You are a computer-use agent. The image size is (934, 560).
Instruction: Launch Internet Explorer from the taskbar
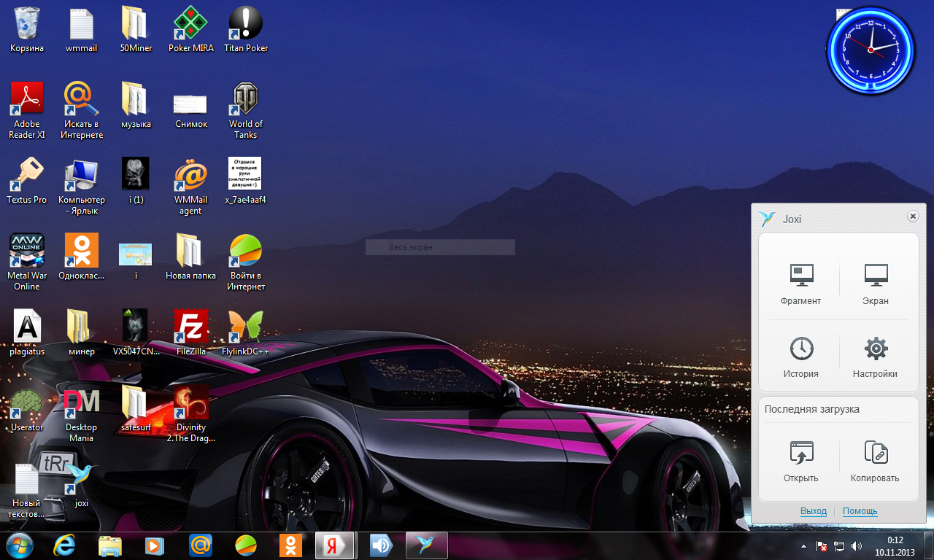65,545
